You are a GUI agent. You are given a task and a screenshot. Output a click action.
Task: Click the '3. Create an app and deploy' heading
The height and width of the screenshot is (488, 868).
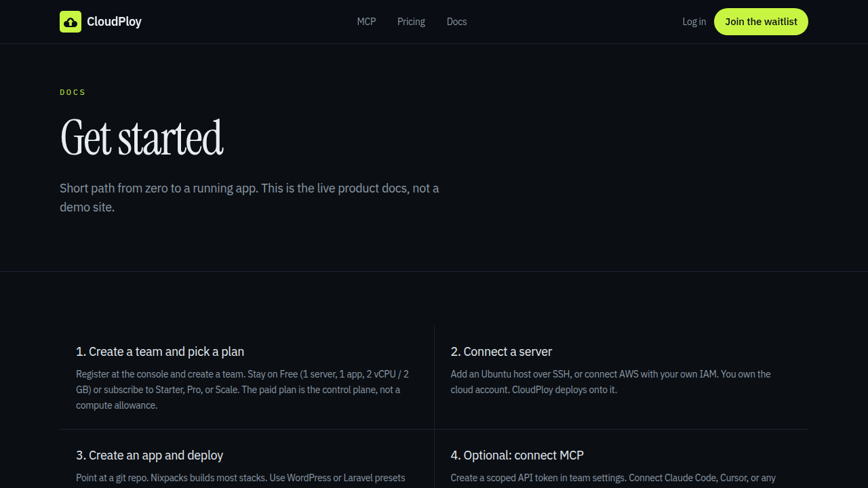149,455
